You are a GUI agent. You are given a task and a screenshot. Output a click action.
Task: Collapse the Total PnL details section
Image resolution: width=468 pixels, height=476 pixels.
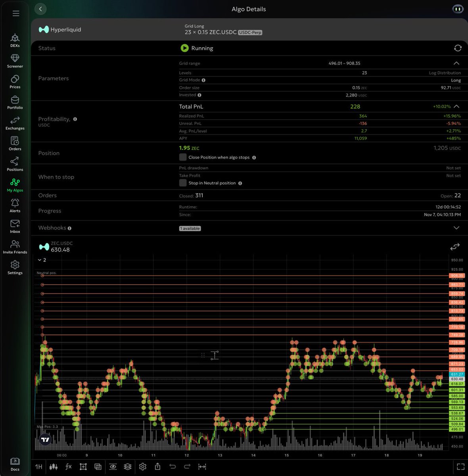point(456,106)
